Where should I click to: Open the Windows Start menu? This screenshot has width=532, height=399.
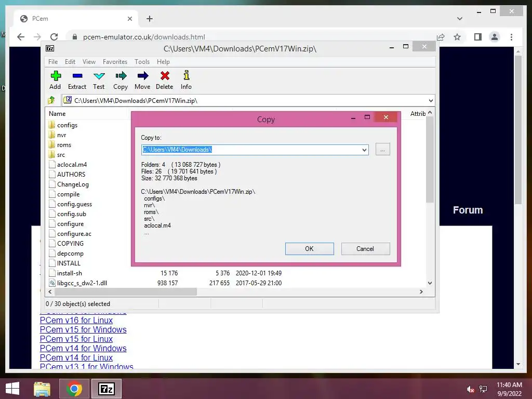12,389
